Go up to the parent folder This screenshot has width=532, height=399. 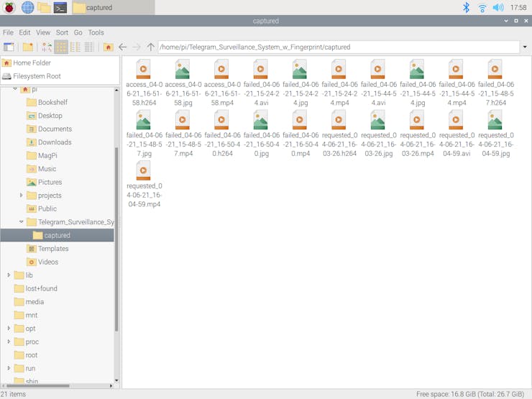coord(150,47)
